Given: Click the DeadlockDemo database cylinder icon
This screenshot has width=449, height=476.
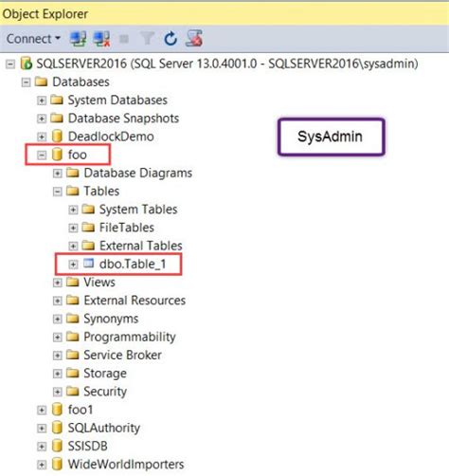Looking at the screenshot, I should (57, 137).
